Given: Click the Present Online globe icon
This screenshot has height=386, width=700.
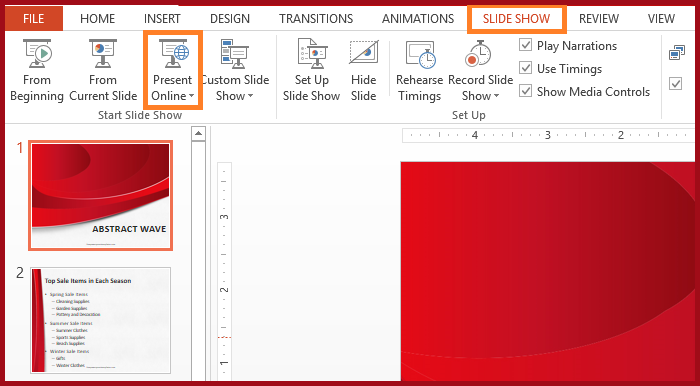Looking at the screenshot, I should coord(175,54).
